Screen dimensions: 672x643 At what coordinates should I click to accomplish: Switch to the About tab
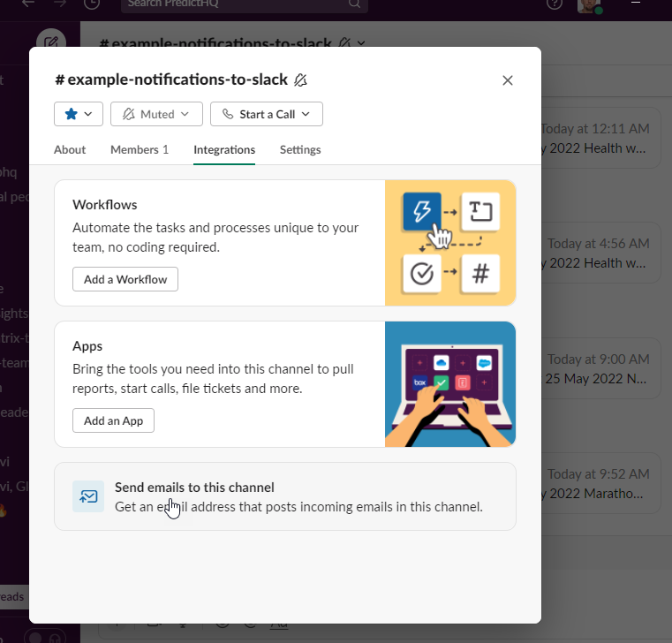(x=70, y=149)
